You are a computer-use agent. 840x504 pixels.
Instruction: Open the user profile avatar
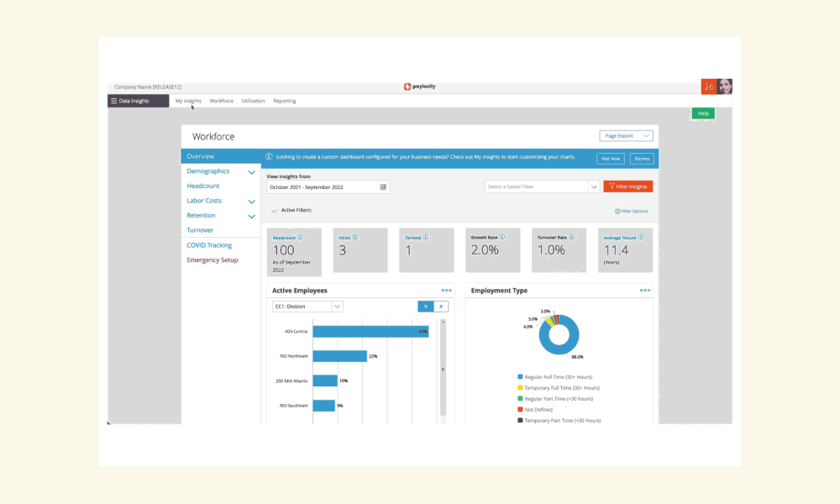pos(725,87)
